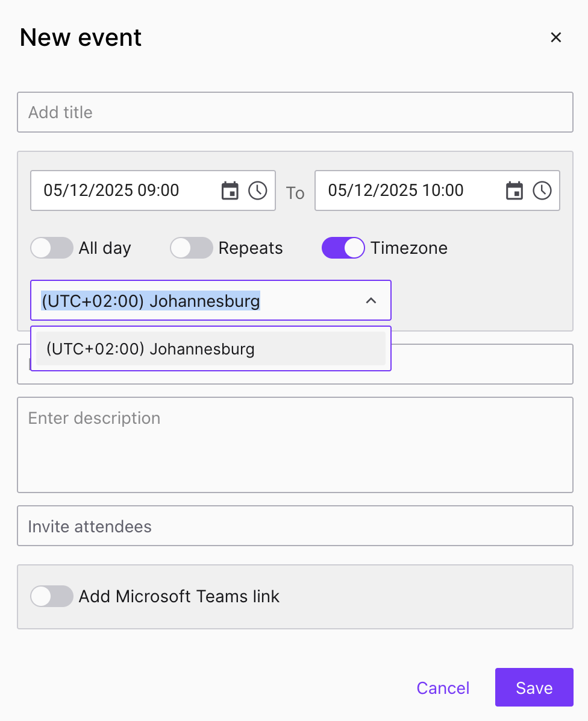Disable the Timezone toggle
588x721 pixels.
point(343,248)
